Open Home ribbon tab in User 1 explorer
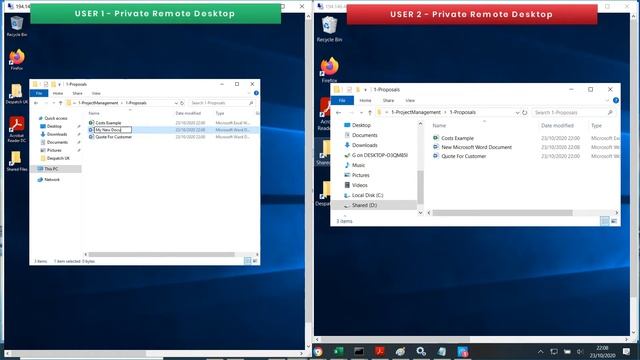640x360 pixels. (x=58, y=93)
